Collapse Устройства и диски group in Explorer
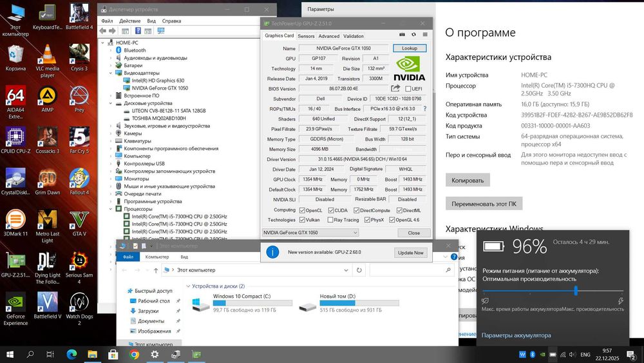Screen dimensions: 644x363 (x=188, y=286)
